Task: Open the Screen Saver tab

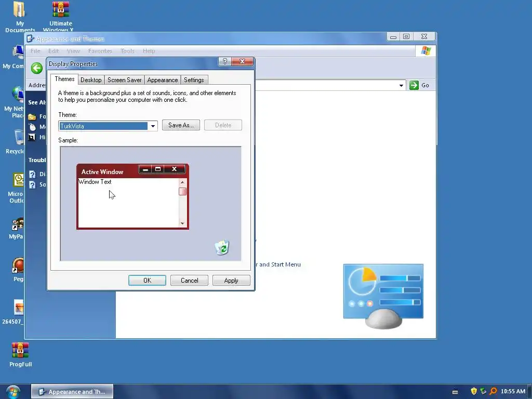Action: tap(124, 80)
